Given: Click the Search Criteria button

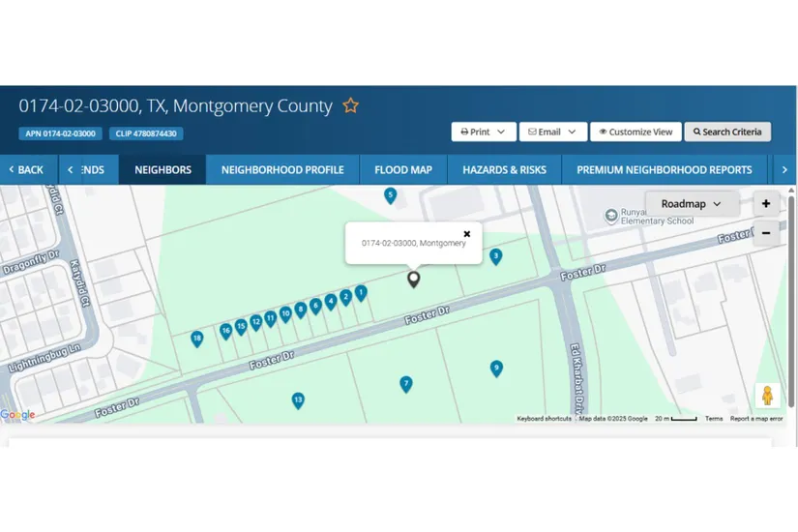Looking at the screenshot, I should click(x=727, y=132).
